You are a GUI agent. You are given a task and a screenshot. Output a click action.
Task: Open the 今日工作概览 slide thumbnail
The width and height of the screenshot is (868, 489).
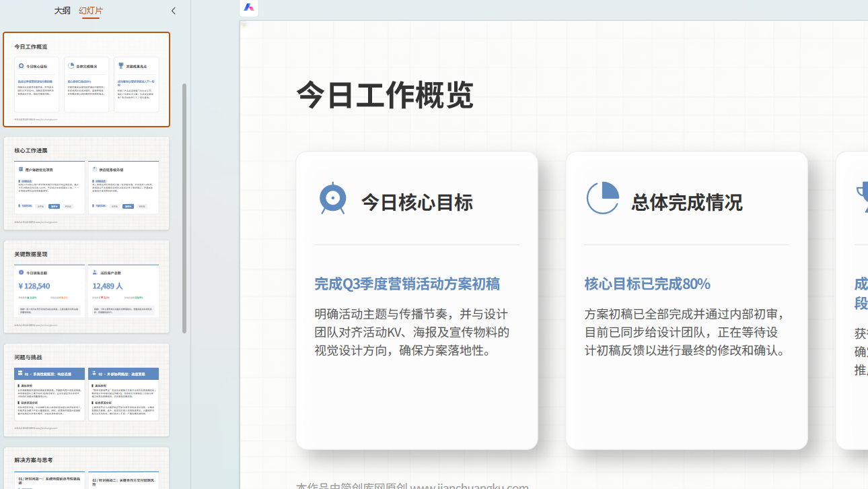tap(86, 79)
